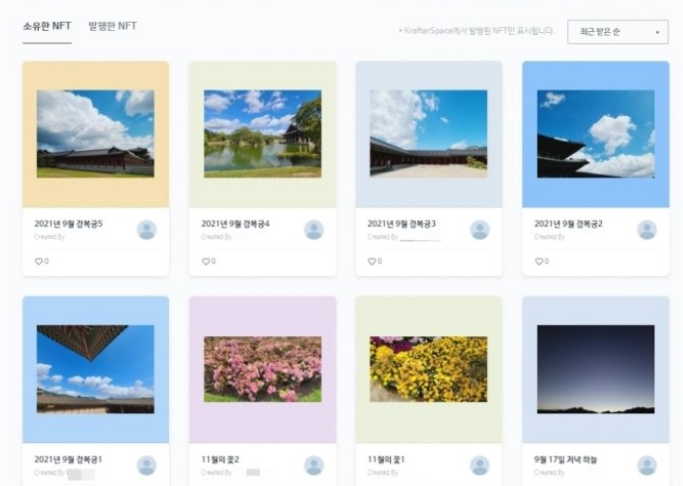
Task: Open creator avatar on 2021년 9월 경복궁4 card
Action: click(314, 230)
